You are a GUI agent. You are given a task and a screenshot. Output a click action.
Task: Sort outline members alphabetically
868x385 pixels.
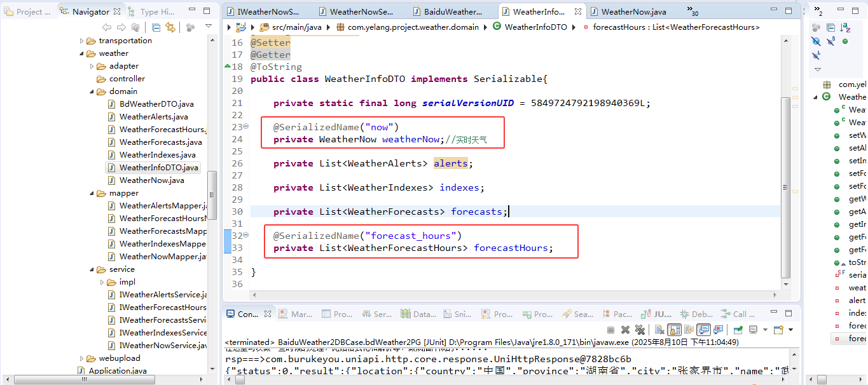click(x=845, y=27)
